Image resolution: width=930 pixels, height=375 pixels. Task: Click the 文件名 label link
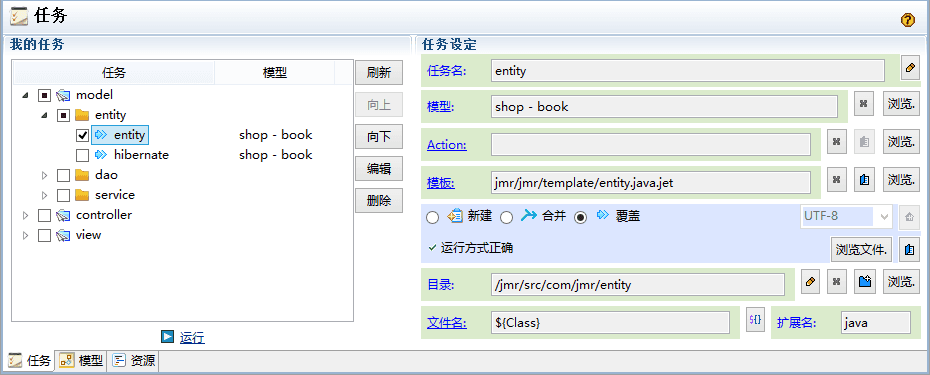[447, 323]
